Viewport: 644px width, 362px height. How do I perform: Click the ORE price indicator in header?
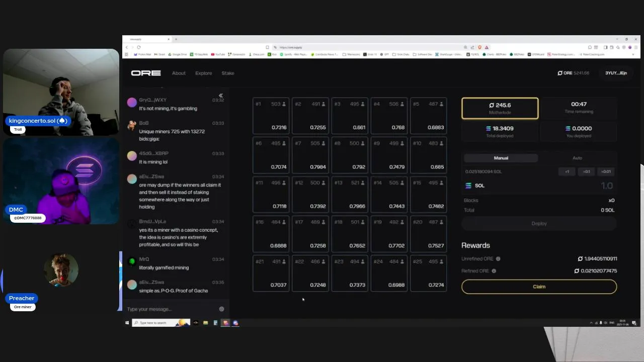click(573, 73)
